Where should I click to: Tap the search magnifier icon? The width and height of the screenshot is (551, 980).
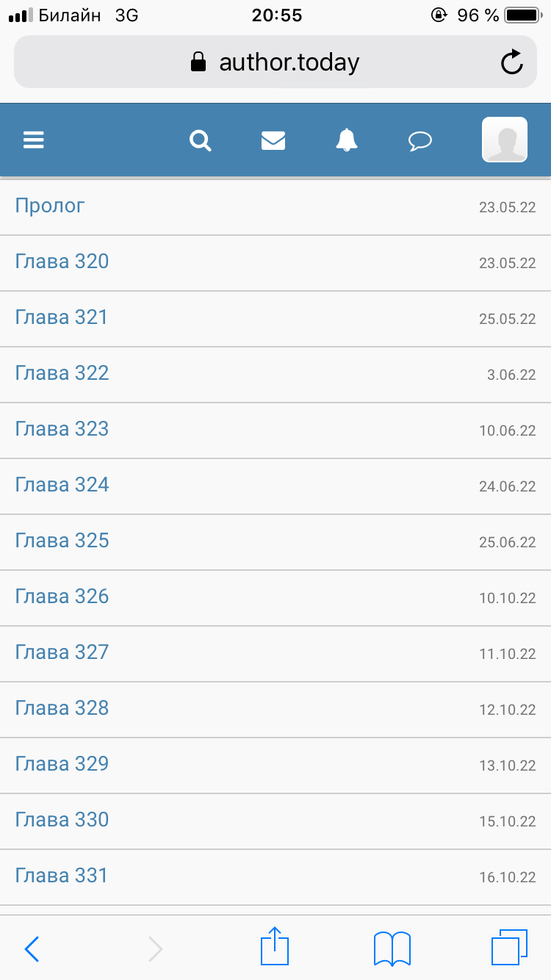coord(200,140)
